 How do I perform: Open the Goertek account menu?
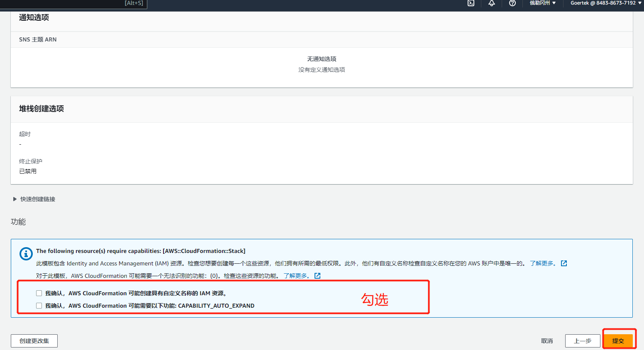pos(605,3)
